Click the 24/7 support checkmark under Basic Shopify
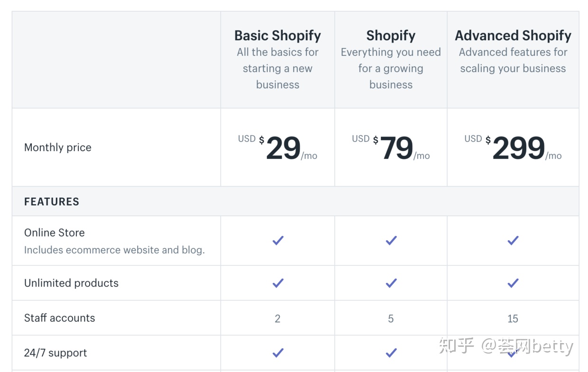This screenshot has width=588, height=372. click(x=278, y=353)
